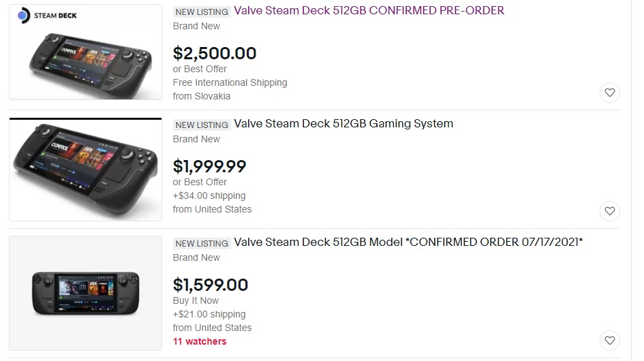Click thumbnail of the $1,599.00 Steam Deck
Image resolution: width=644 pixels, height=361 pixels.
[x=85, y=293]
